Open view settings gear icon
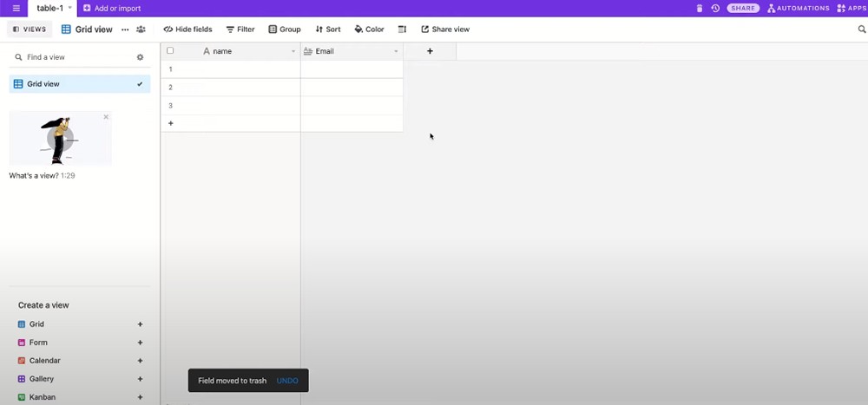868x405 pixels. click(140, 57)
